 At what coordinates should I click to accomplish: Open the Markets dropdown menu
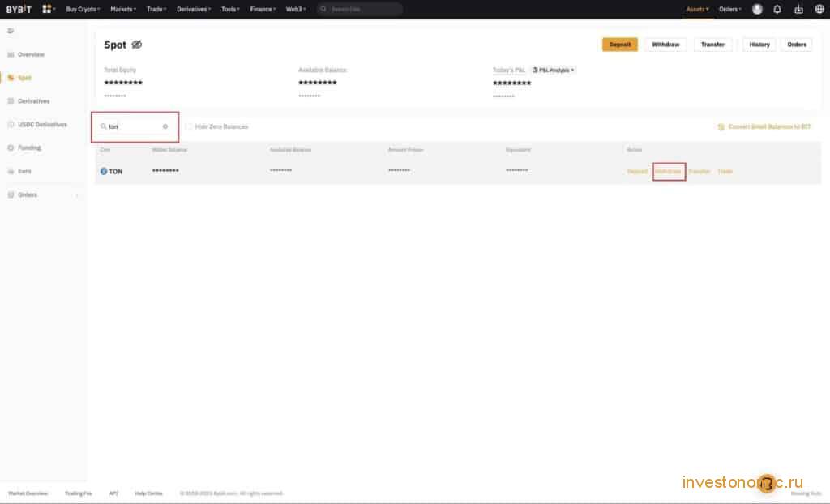click(x=123, y=9)
